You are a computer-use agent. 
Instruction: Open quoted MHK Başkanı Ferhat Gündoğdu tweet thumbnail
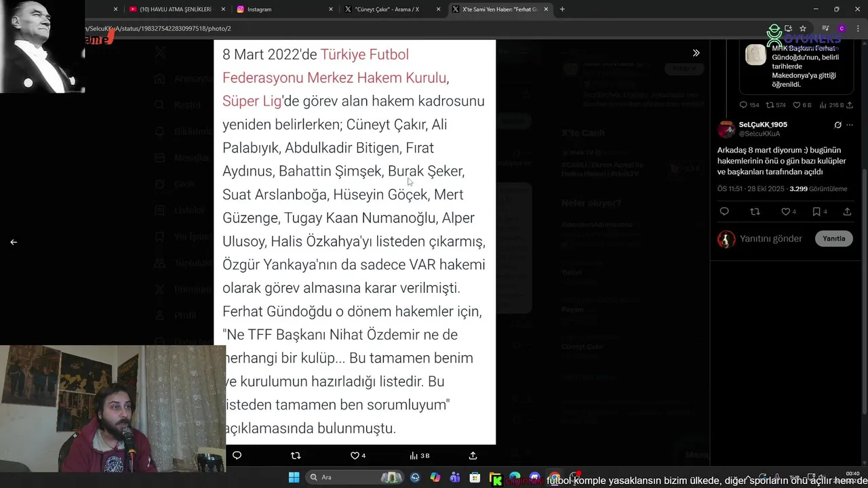pos(755,55)
